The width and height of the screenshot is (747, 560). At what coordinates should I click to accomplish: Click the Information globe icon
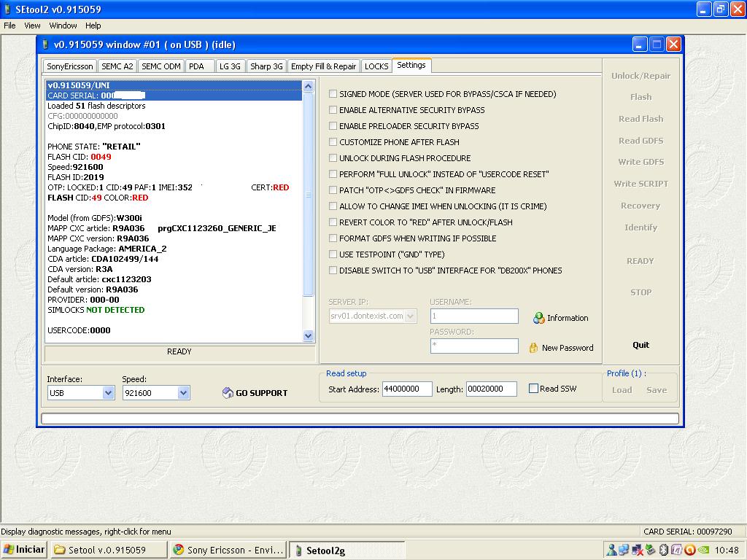click(x=538, y=318)
